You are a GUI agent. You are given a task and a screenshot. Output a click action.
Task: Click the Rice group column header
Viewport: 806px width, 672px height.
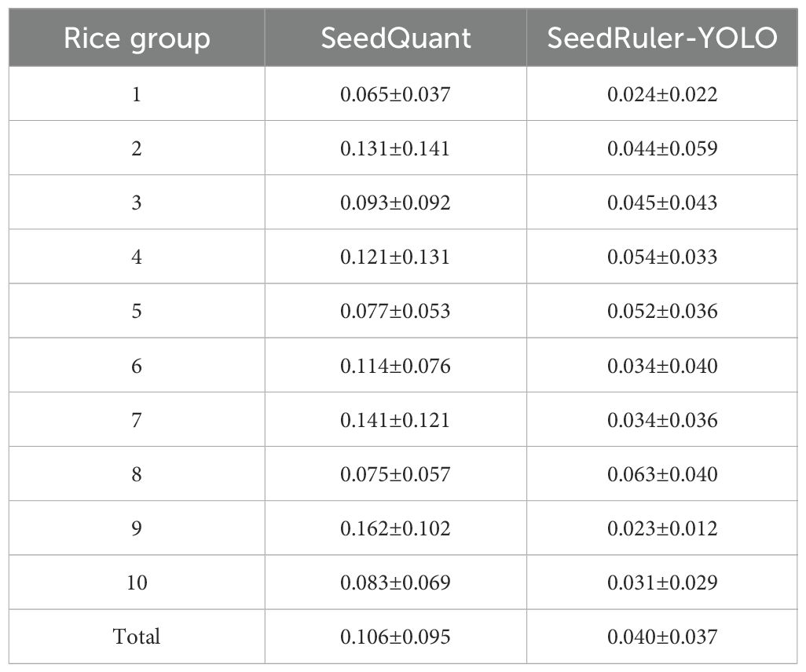pos(137,38)
